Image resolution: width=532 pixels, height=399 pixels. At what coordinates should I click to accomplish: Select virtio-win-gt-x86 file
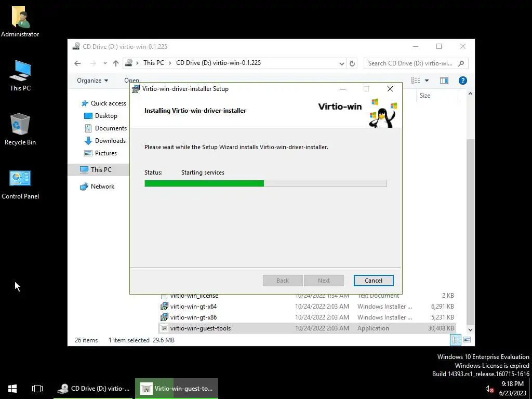coord(193,317)
